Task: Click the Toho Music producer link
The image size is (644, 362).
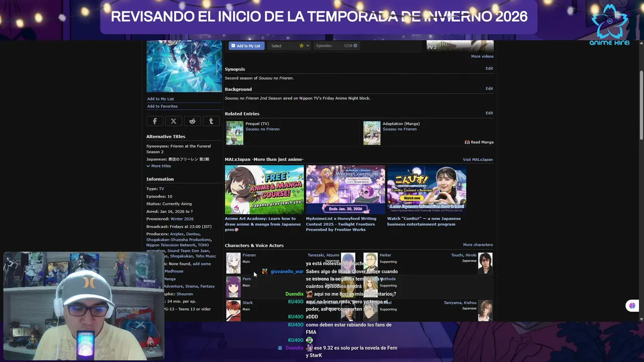Action: pyautogui.click(x=206, y=256)
